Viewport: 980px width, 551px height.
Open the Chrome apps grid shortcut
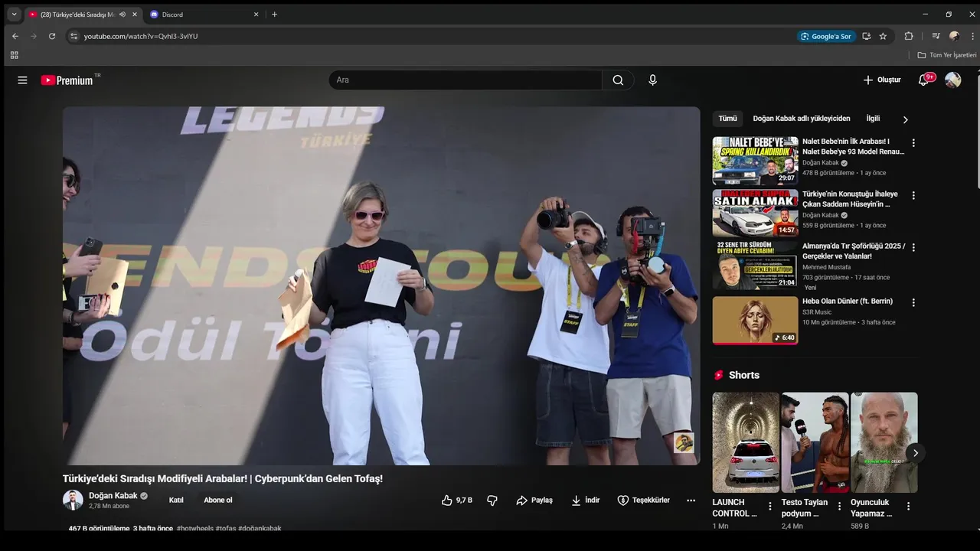tap(14, 55)
